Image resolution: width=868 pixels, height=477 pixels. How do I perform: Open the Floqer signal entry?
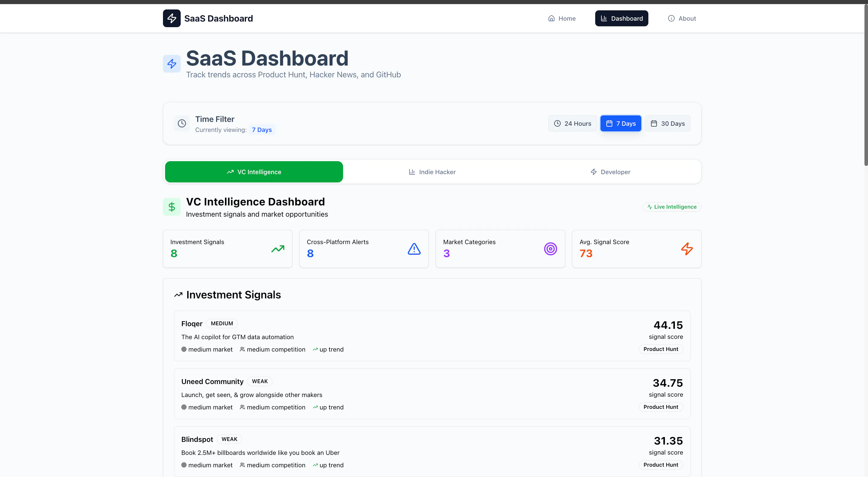432,336
